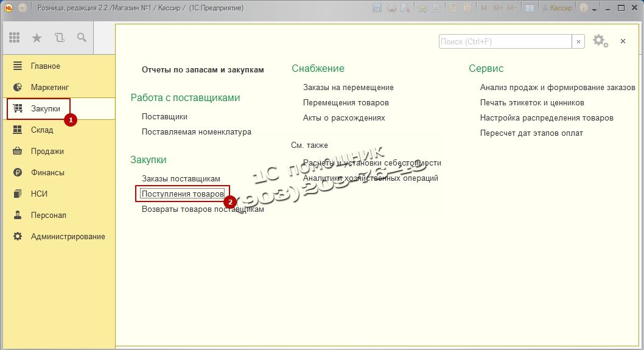Expand the main menu dropdown in title bar
The width and height of the screenshot is (644, 350).
(x=23, y=9)
